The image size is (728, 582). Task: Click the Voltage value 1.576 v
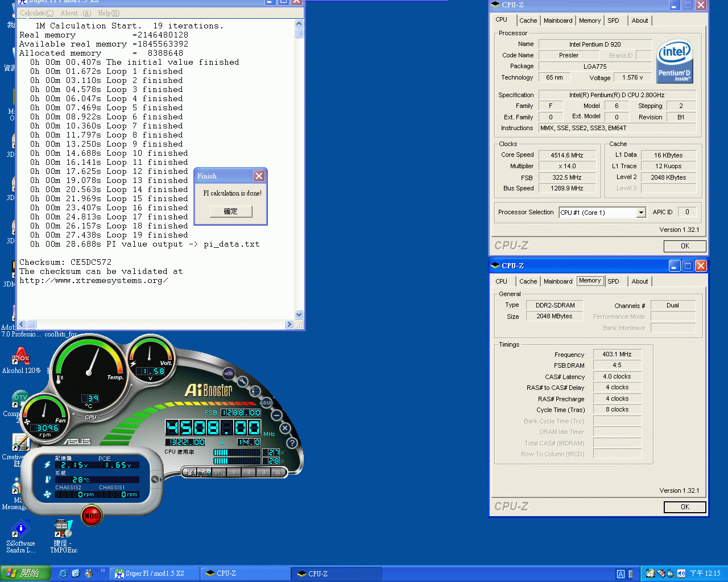point(632,78)
